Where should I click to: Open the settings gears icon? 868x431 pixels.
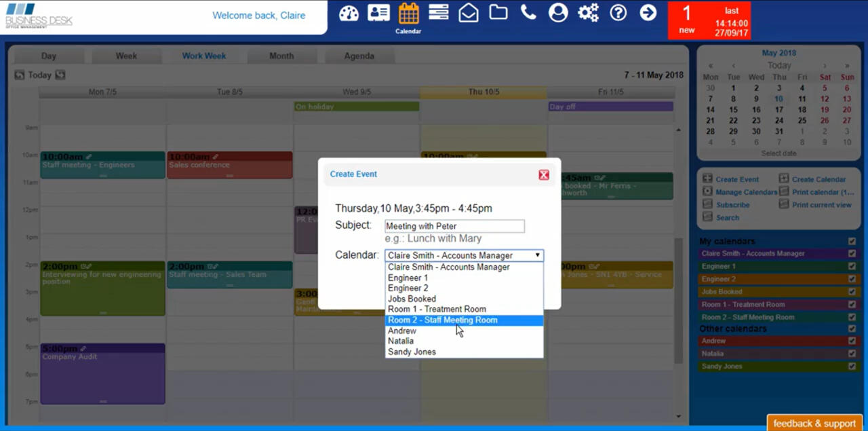[588, 13]
